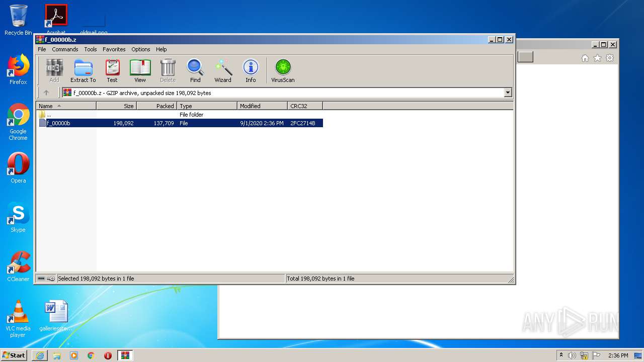644x362 pixels.
Task: Open Recycle Bin desktop icon
Action: (18, 20)
